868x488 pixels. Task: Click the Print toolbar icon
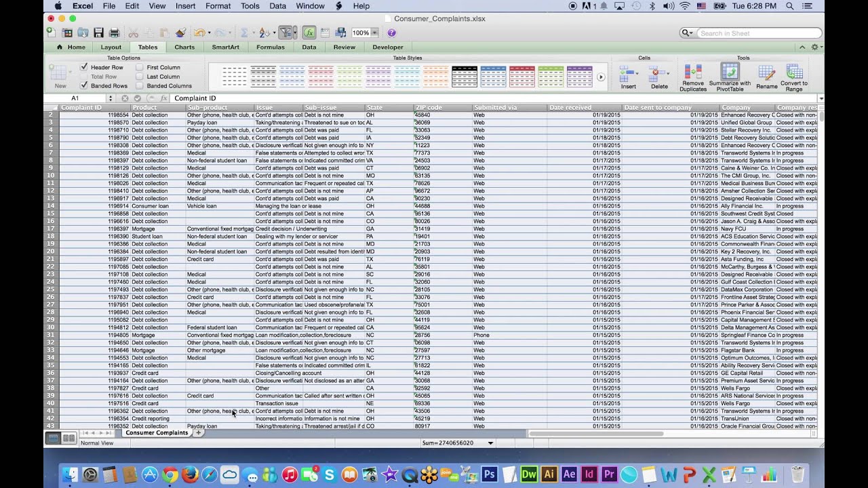(x=114, y=33)
